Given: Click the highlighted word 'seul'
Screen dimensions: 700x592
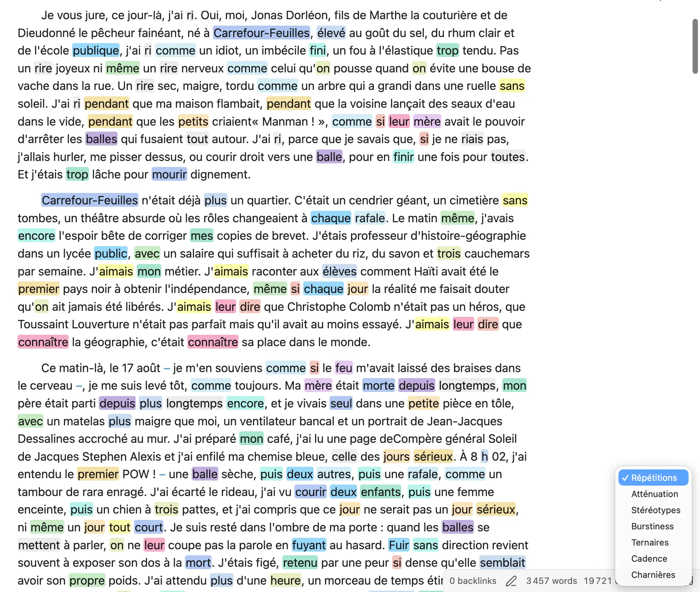Looking at the screenshot, I should coord(341,403).
